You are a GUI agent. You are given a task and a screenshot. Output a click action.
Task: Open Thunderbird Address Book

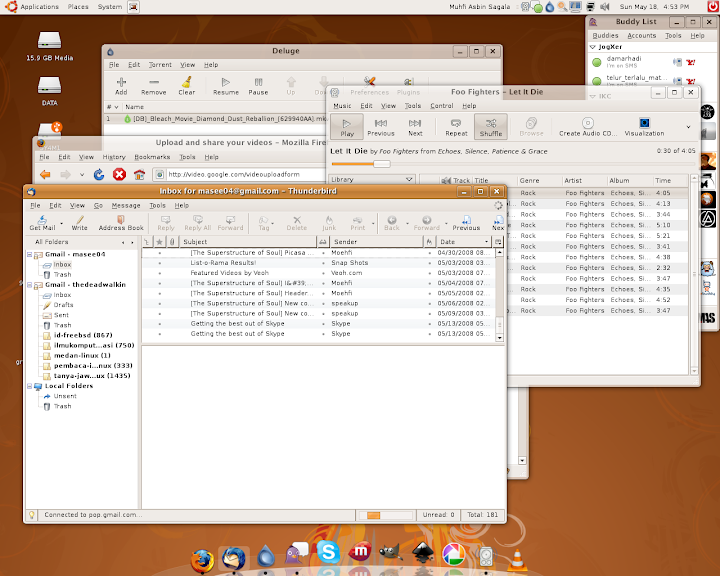click(121, 223)
